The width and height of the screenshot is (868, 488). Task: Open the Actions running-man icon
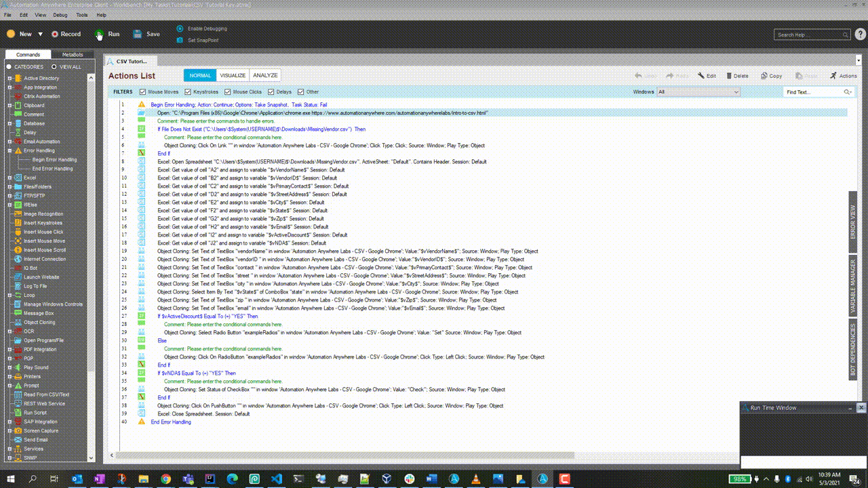click(833, 76)
